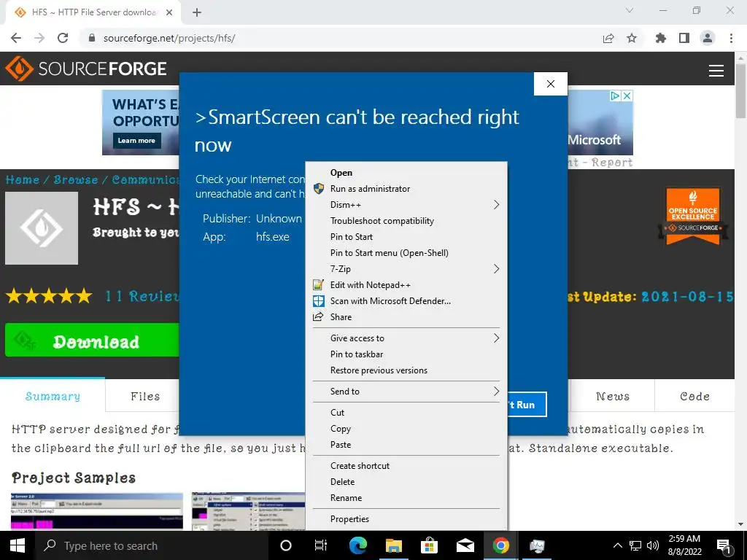The width and height of the screenshot is (747, 560).
Task: Select Pin to Start menu (Open-Shell)
Action: [x=406, y=253]
